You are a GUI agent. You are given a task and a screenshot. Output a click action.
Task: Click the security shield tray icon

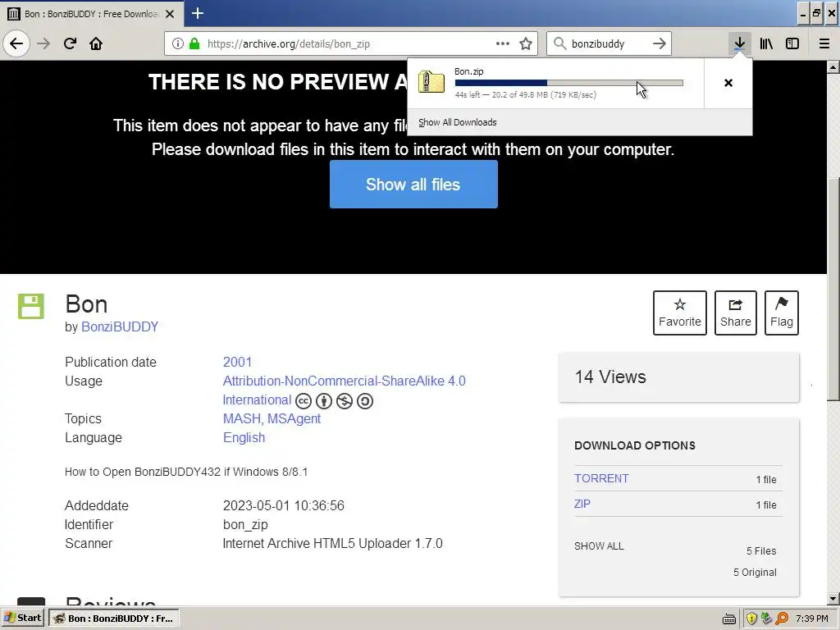pyautogui.click(x=751, y=619)
